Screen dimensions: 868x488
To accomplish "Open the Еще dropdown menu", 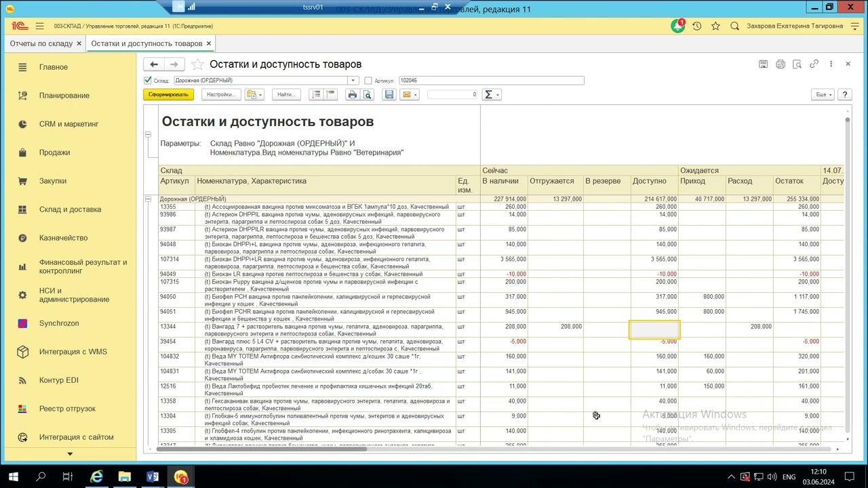I will coord(822,95).
